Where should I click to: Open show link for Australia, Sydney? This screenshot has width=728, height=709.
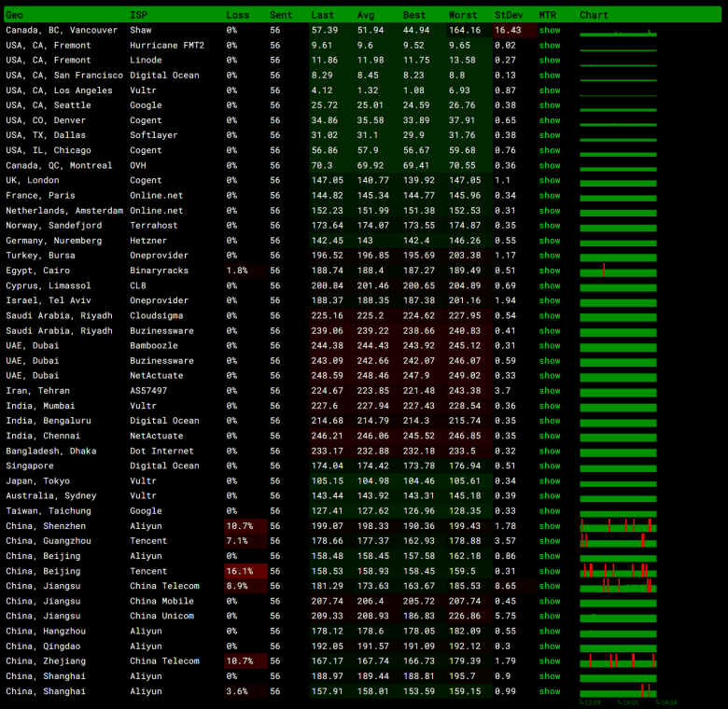point(549,496)
